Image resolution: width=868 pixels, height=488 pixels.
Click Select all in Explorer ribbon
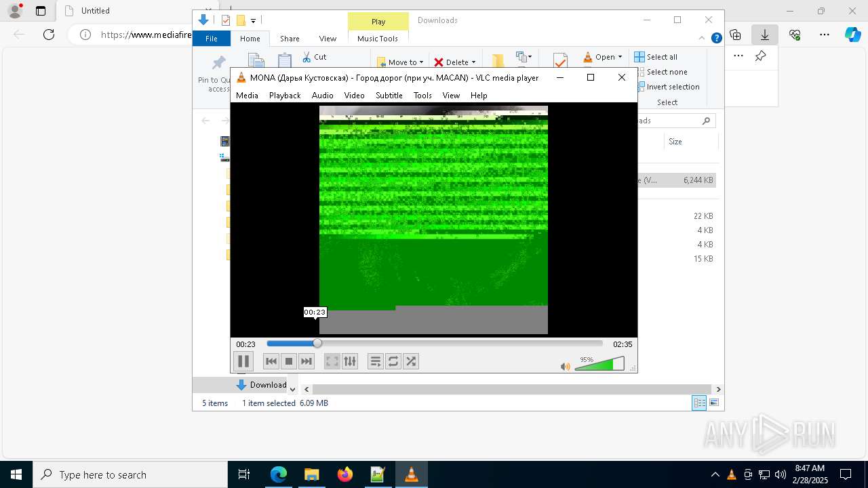pos(656,57)
